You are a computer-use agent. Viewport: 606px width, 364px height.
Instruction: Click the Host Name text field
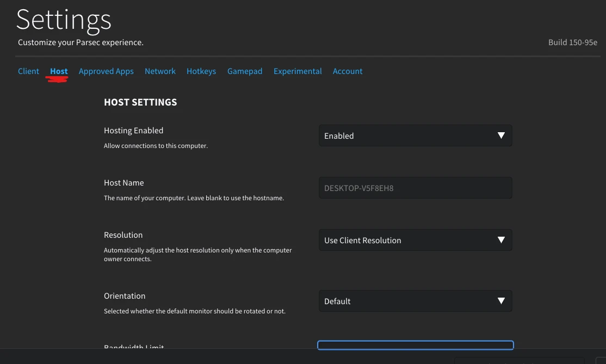pyautogui.click(x=415, y=188)
